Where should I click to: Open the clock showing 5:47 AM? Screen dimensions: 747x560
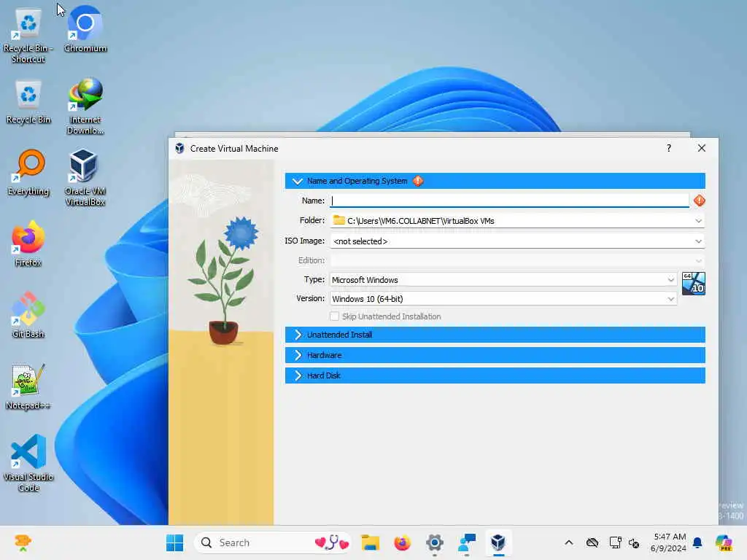click(669, 542)
